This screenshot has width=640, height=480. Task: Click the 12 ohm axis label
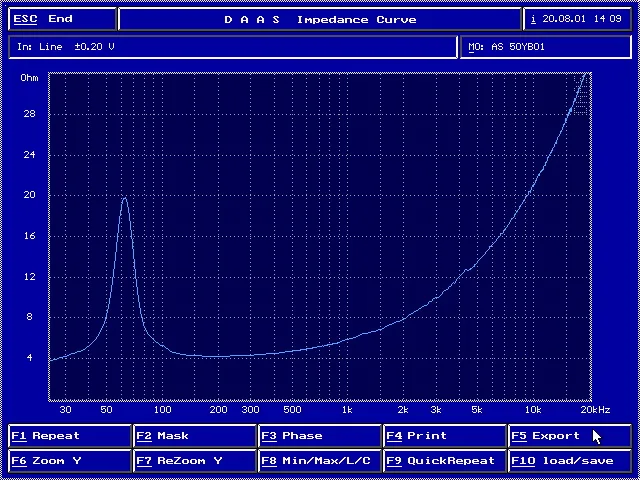29,276
